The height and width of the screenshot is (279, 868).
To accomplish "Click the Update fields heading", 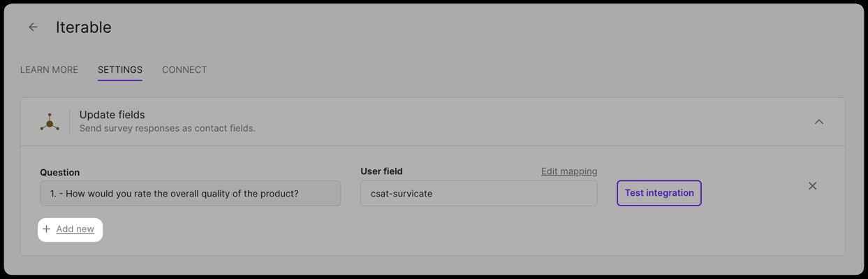I will click(x=112, y=115).
